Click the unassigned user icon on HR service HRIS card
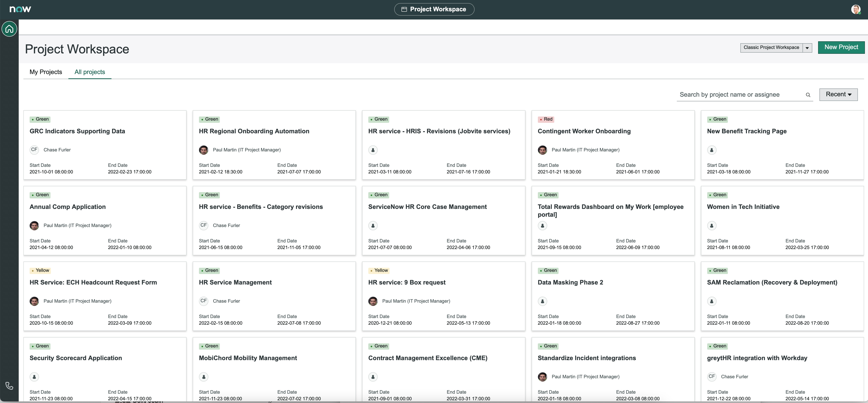The height and width of the screenshot is (403, 868). pyautogui.click(x=373, y=150)
